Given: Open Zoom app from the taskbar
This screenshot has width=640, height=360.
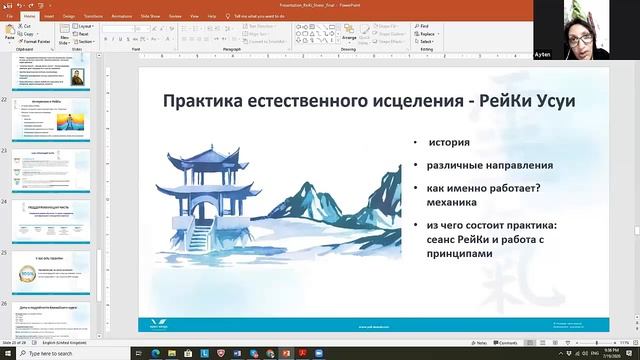Looking at the screenshot, I should (319, 353).
